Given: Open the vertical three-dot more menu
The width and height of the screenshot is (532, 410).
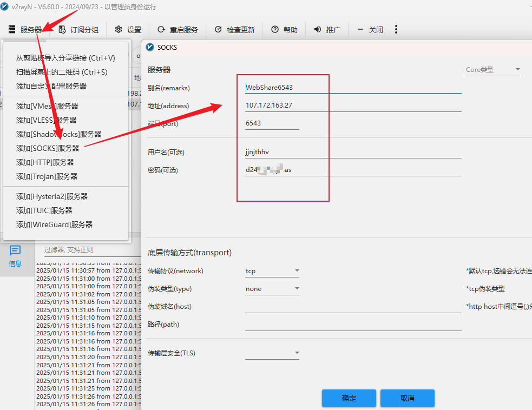Looking at the screenshot, I should [x=396, y=29].
